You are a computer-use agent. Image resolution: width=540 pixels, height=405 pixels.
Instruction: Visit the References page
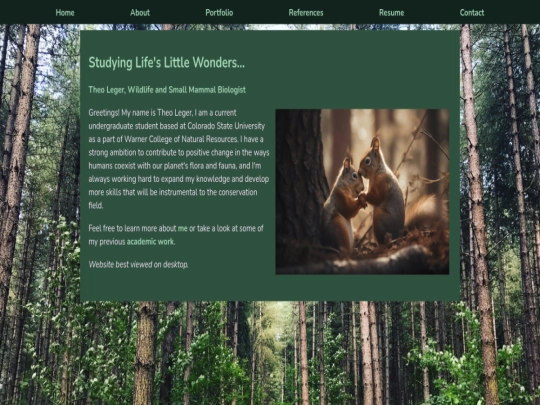[x=306, y=13]
